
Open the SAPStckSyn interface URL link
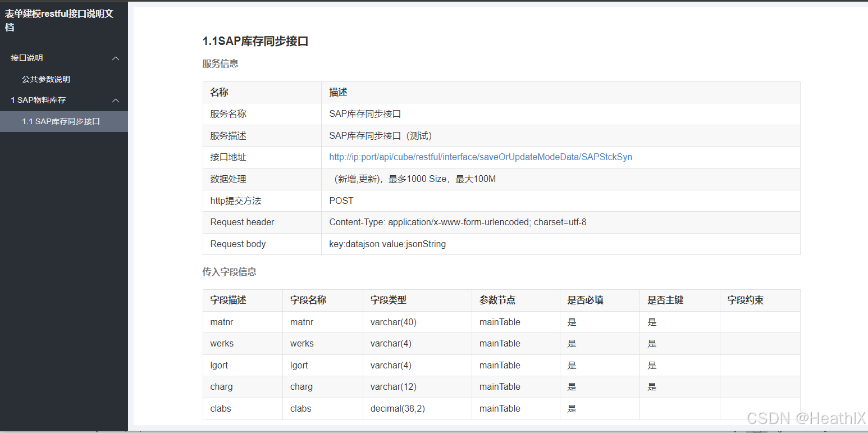[481, 157]
